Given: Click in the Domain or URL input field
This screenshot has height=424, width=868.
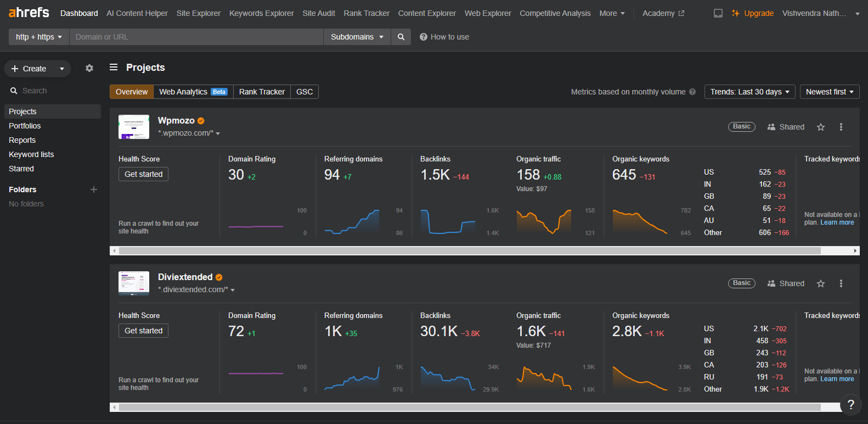Looking at the screenshot, I should [196, 37].
